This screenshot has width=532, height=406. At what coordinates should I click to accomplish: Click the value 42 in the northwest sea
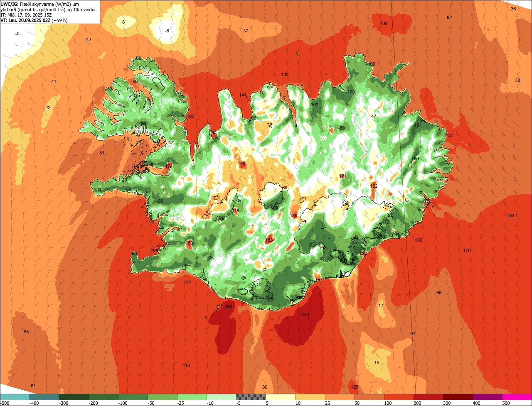pyautogui.click(x=89, y=39)
